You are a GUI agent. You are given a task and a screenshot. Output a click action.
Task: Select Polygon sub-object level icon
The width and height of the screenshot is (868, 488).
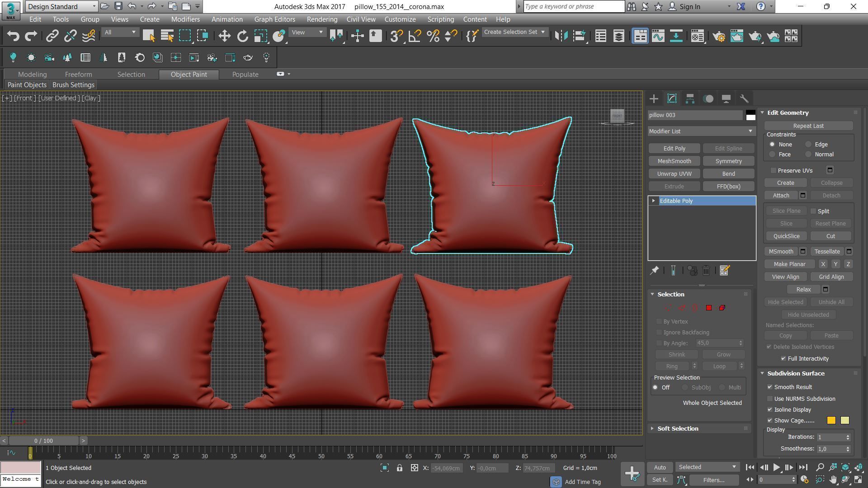[708, 308]
